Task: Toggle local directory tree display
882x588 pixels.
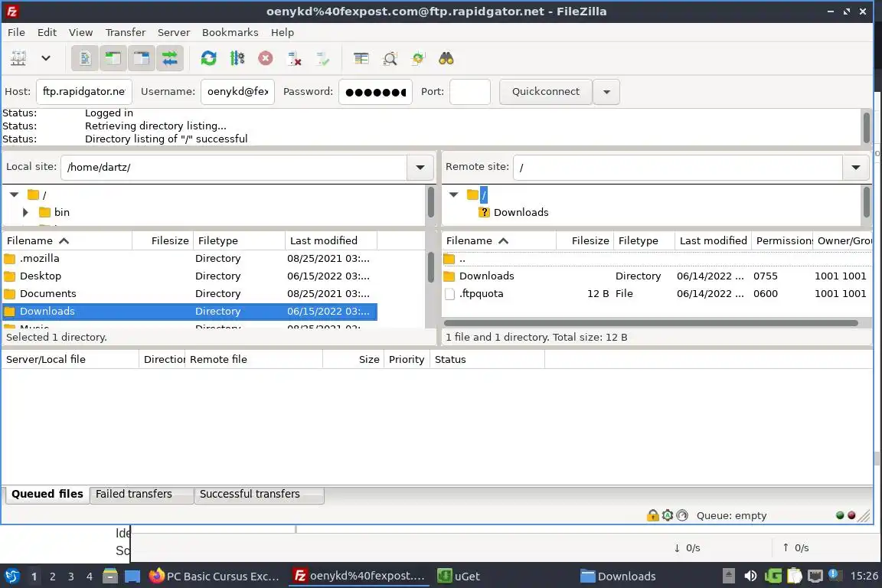Action: click(x=113, y=58)
